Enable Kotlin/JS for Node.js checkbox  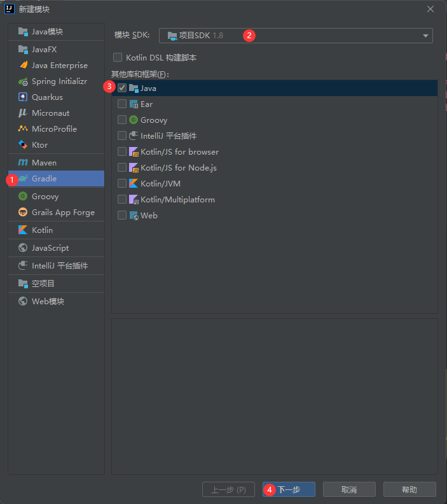tap(122, 167)
